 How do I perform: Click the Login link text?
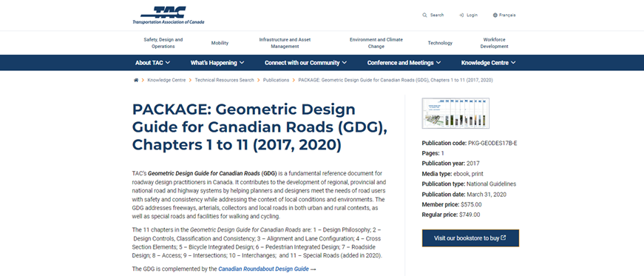point(472,16)
